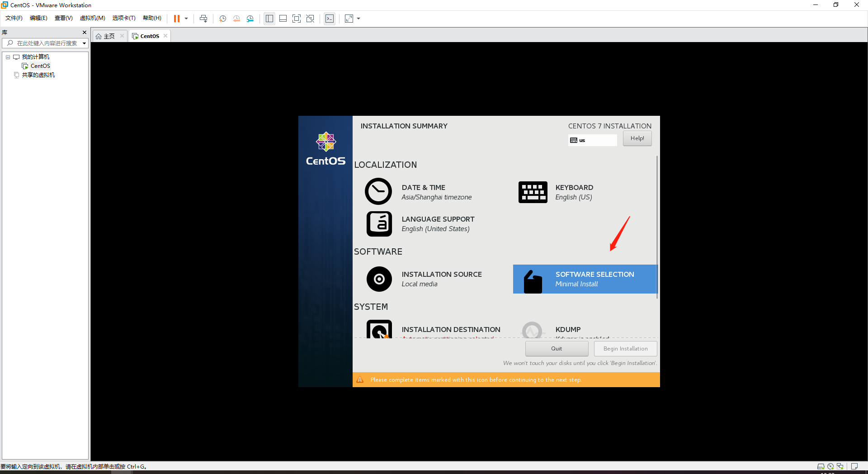Close the 库 library panel
Viewport: 868px width, 474px height.
85,32
